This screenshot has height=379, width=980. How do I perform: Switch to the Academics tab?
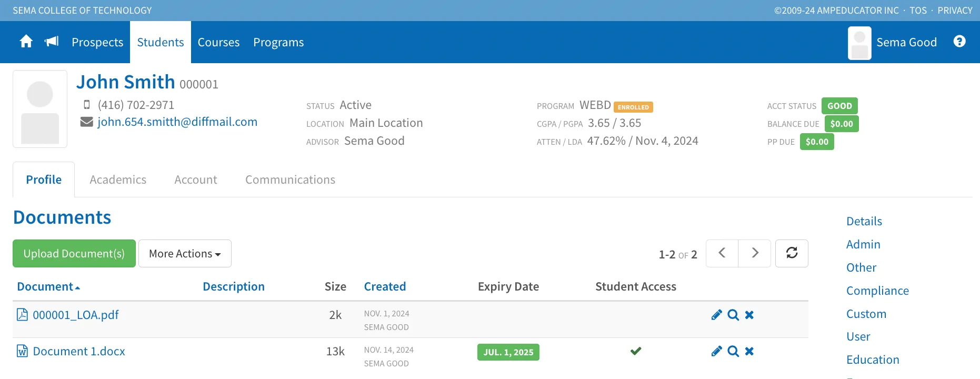tap(118, 179)
